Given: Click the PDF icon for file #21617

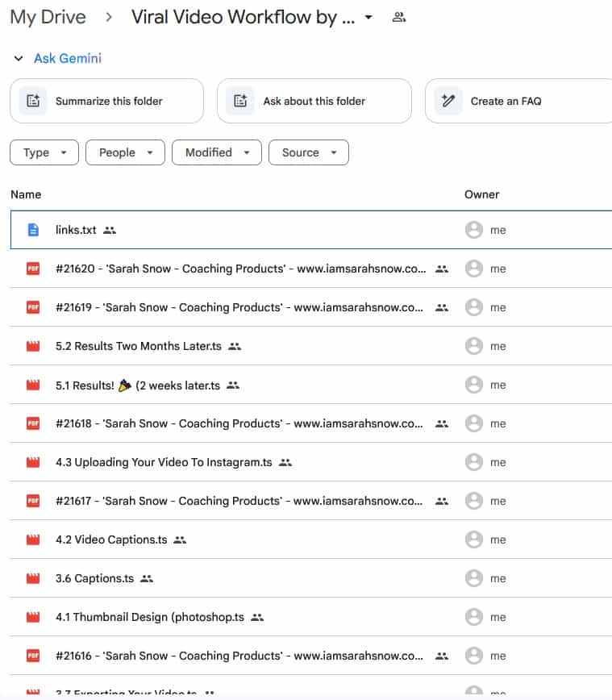Looking at the screenshot, I should pos(31,500).
